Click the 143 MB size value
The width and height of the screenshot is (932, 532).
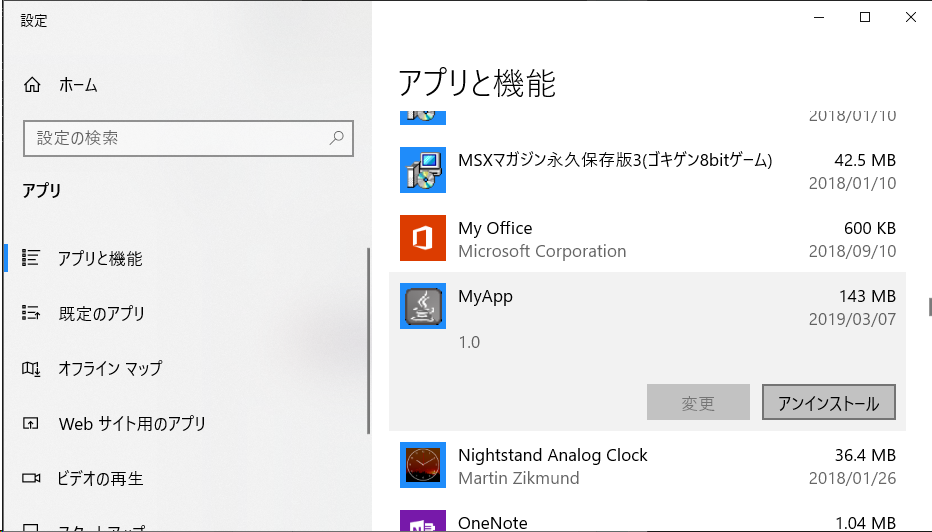click(x=867, y=296)
